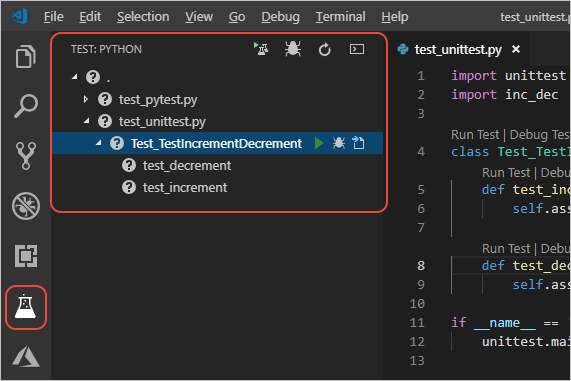Viewport: 571px width, 381px height.
Task: Select Test_TestIncrementDecrement tree row
Action: [217, 143]
